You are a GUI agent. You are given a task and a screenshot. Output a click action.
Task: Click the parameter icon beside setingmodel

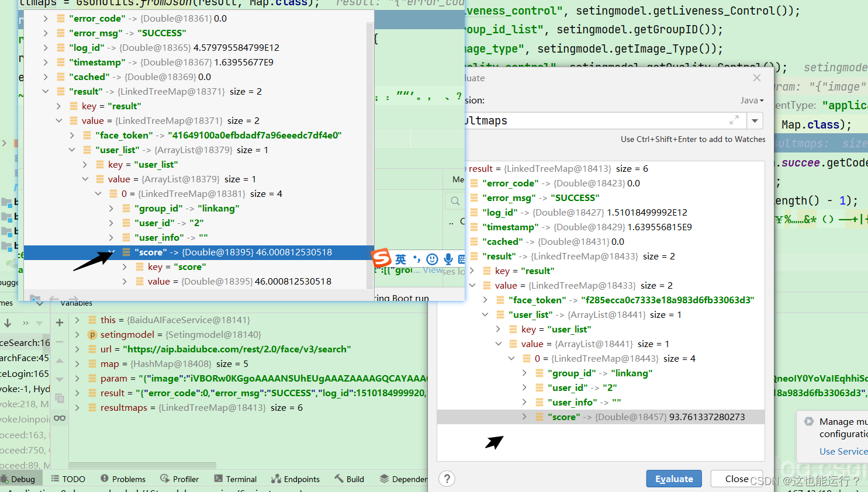click(x=92, y=335)
